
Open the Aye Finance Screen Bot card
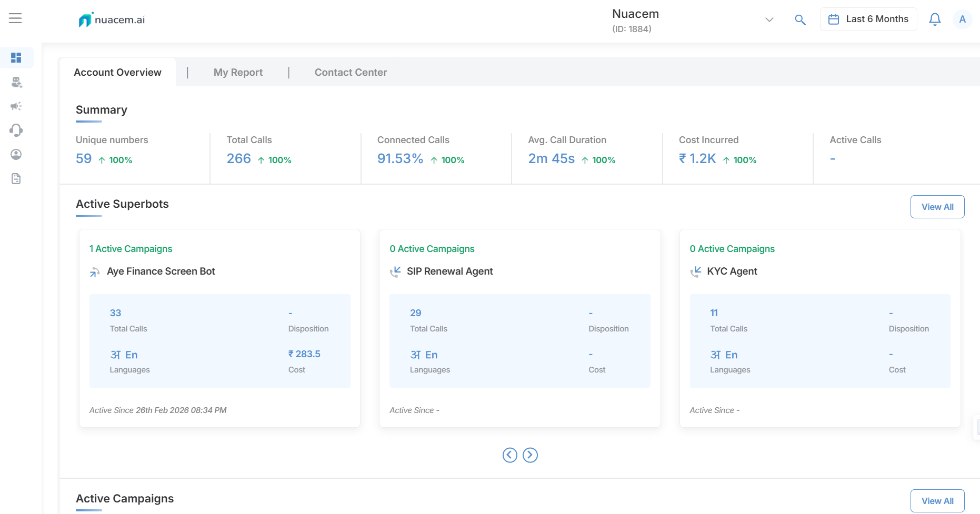(219, 328)
